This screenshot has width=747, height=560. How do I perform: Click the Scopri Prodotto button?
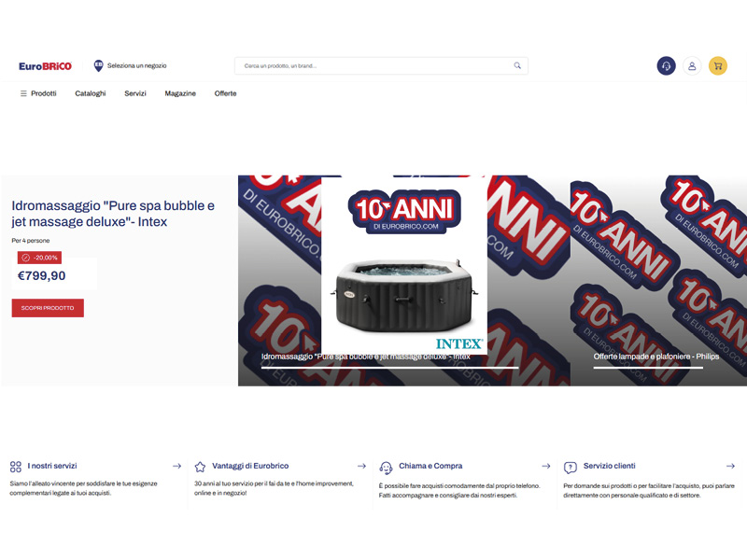(48, 308)
